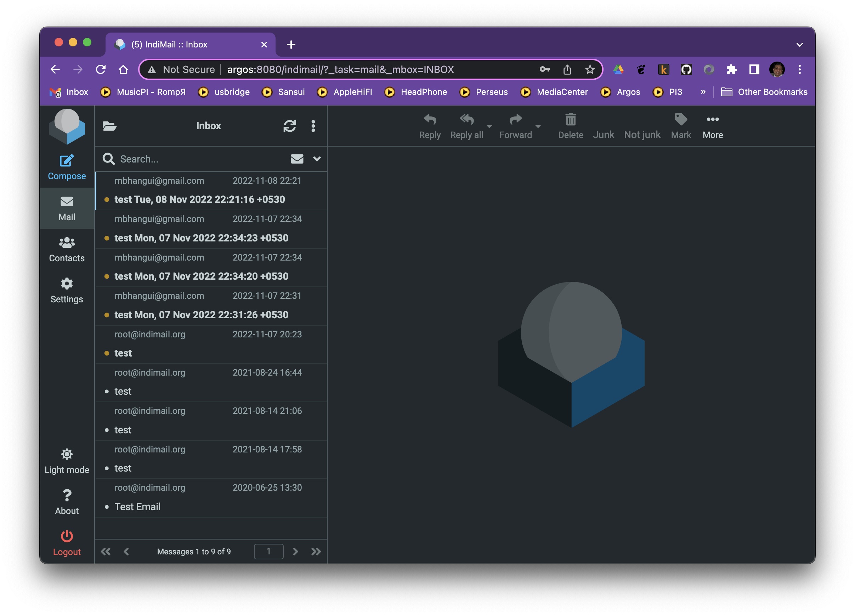Click the saved password key icon
The height and width of the screenshot is (616, 855).
tap(544, 69)
